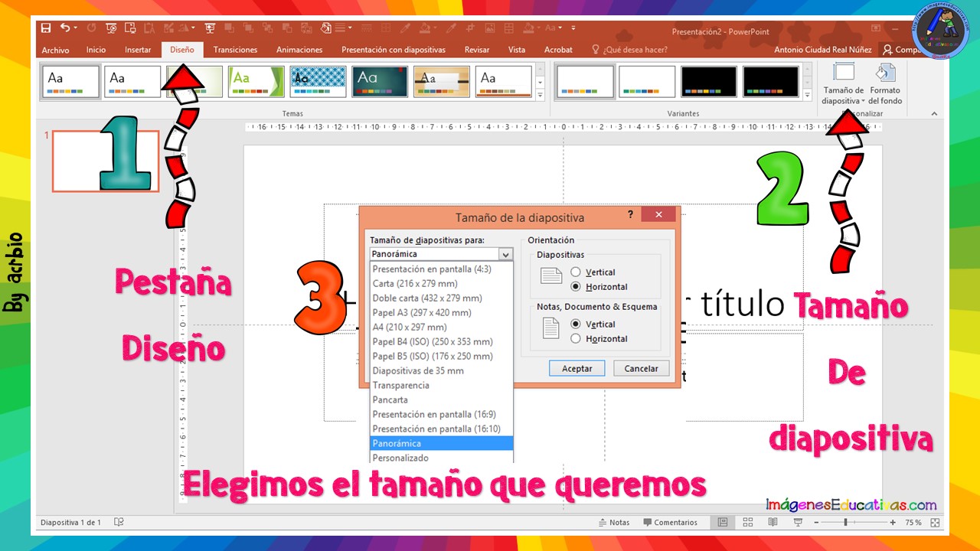The height and width of the screenshot is (551, 980).
Task: Open the Presentación con diapositivas tab
Action: pos(394,50)
